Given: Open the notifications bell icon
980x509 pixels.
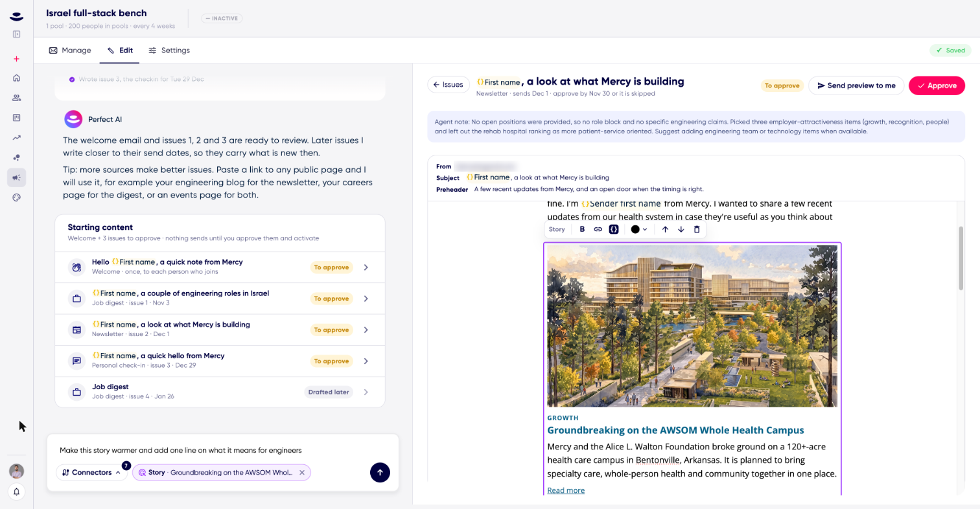Looking at the screenshot, I should [x=17, y=492].
